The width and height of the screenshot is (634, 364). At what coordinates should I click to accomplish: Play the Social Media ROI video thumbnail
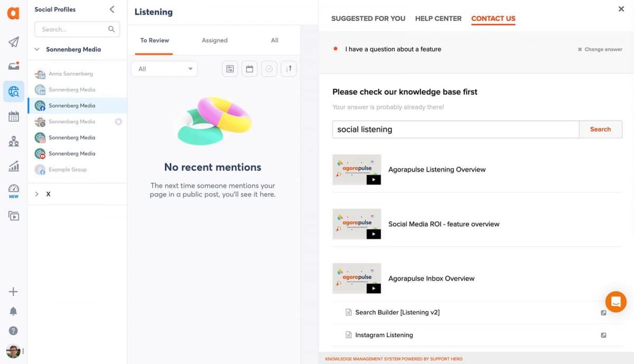click(x=357, y=224)
